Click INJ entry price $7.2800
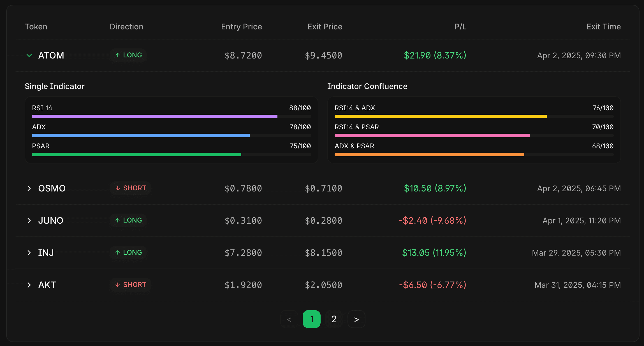The height and width of the screenshot is (346, 644). (243, 253)
